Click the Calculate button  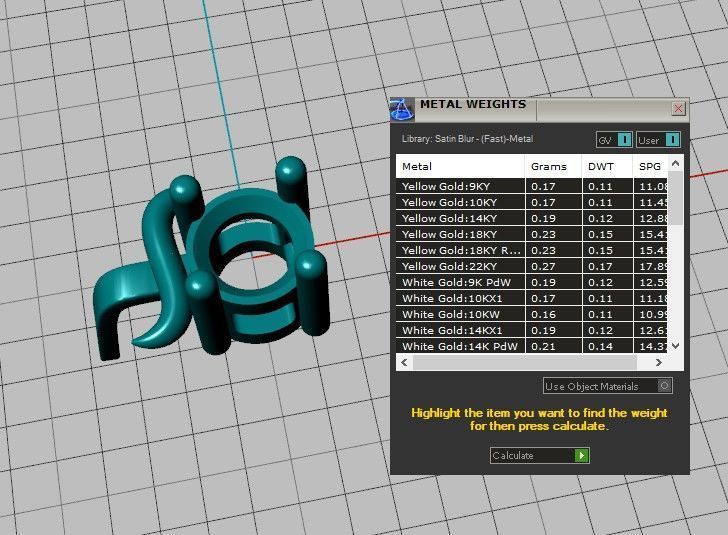point(540,455)
